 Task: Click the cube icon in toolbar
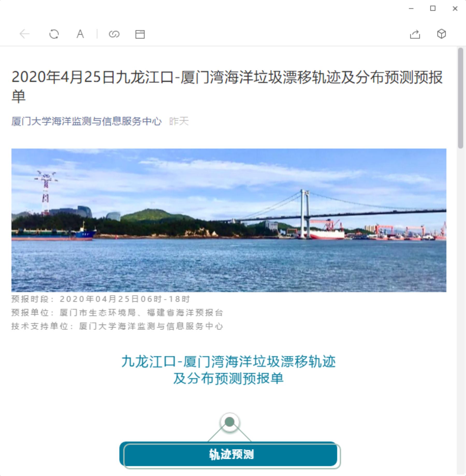441,34
